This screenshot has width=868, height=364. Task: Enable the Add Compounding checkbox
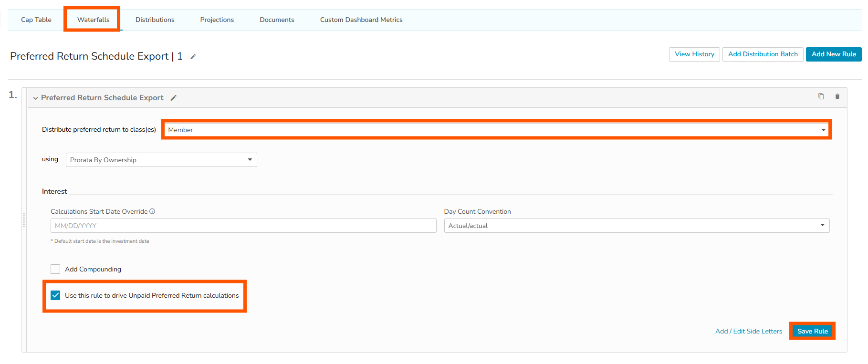click(x=55, y=269)
